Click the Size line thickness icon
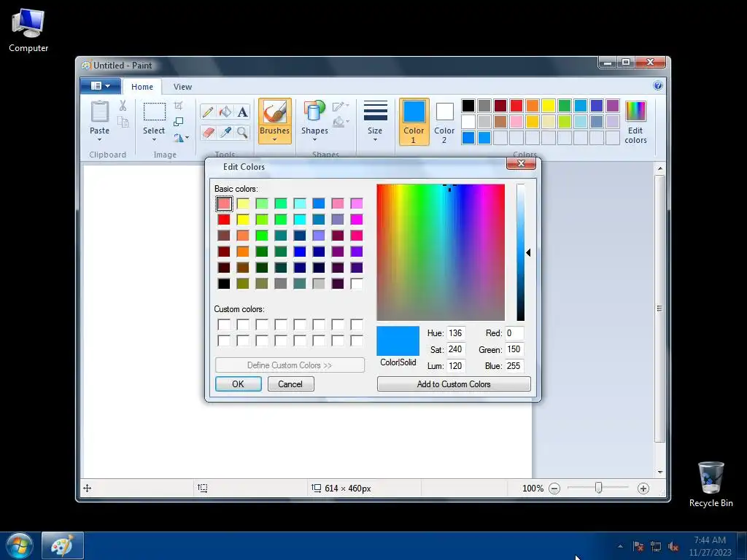The image size is (747, 560). (375, 111)
